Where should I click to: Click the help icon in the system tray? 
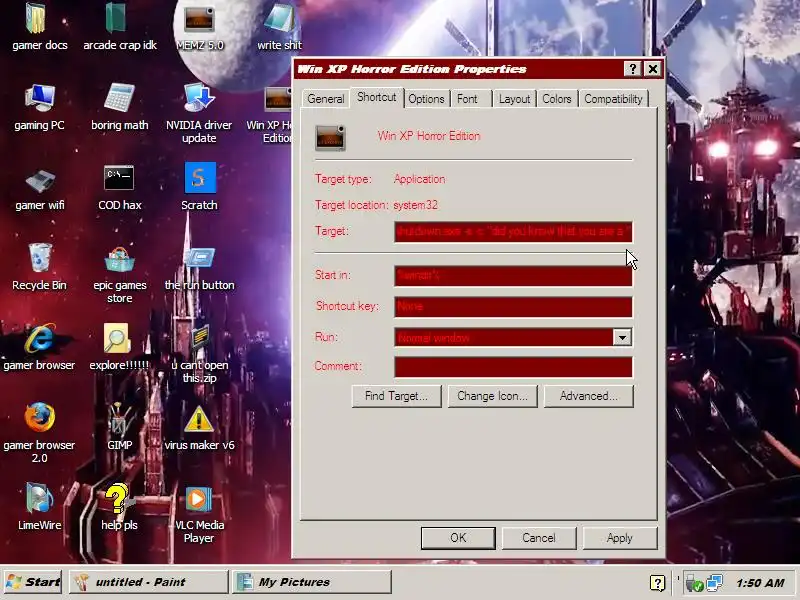point(658,583)
